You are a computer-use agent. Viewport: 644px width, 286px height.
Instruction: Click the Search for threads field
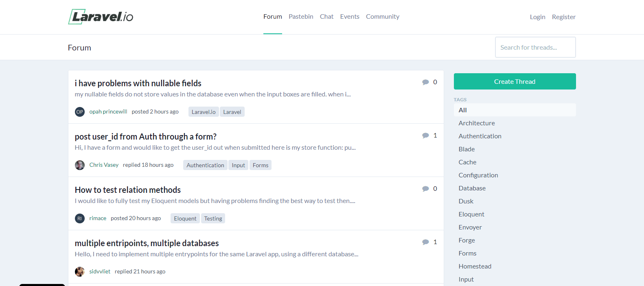535,47
